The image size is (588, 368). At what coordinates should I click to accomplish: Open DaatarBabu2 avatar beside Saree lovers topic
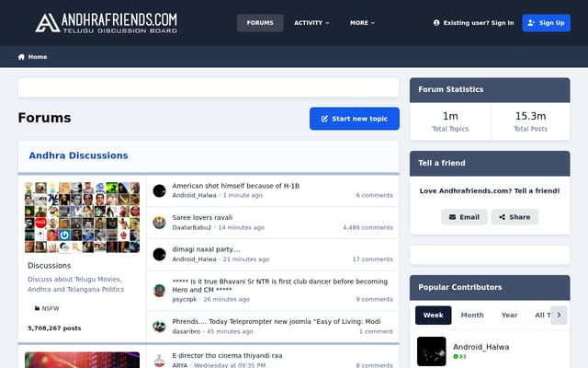pyautogui.click(x=159, y=223)
